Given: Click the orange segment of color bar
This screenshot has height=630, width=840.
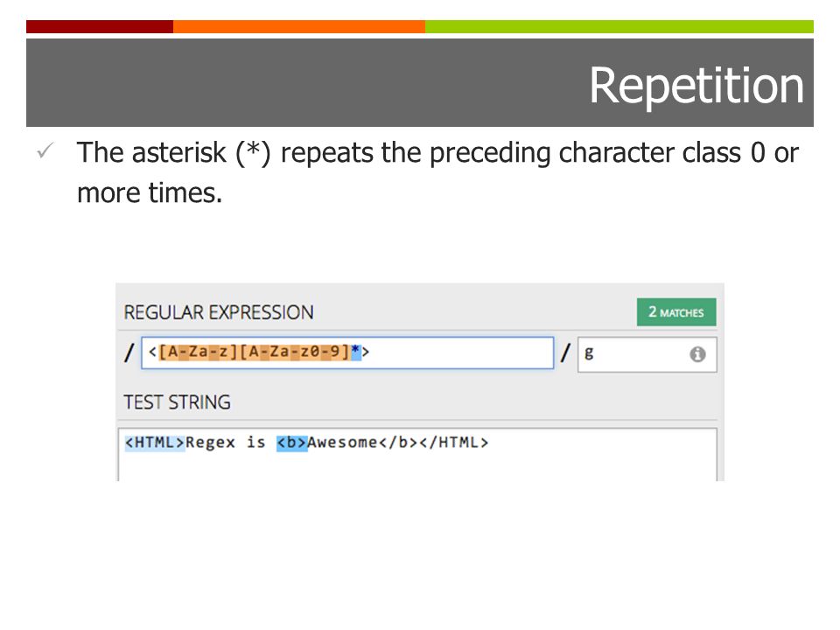Looking at the screenshot, I should pos(299,27).
